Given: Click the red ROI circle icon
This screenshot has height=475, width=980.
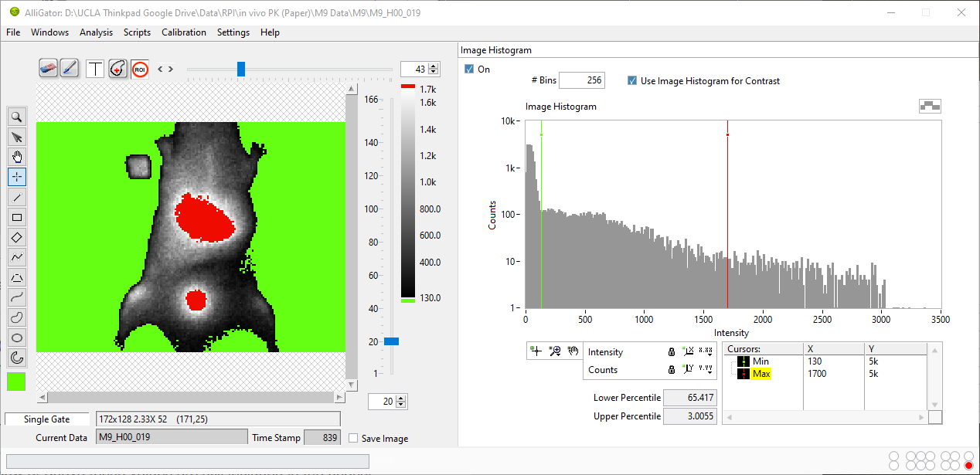Looking at the screenshot, I should point(140,69).
